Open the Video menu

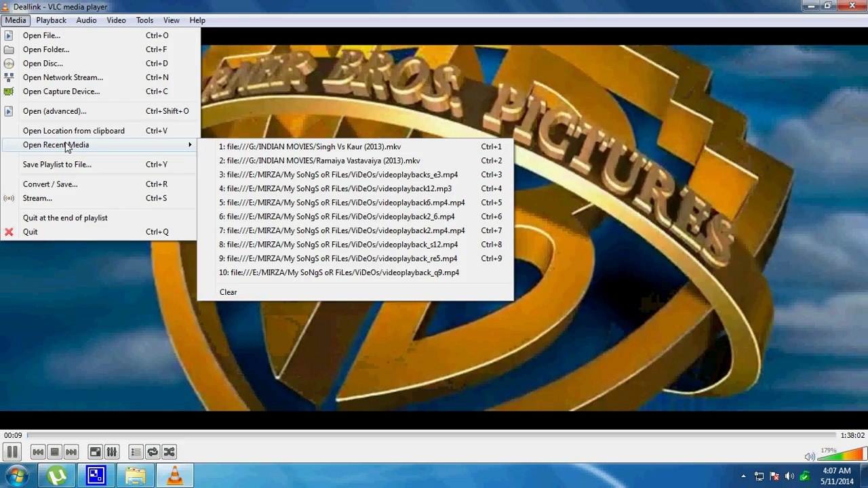coord(116,20)
